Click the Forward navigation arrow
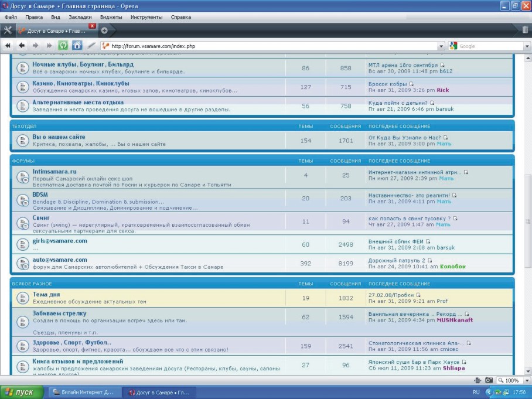Image resolution: width=532 pixels, height=399 pixels. point(35,46)
